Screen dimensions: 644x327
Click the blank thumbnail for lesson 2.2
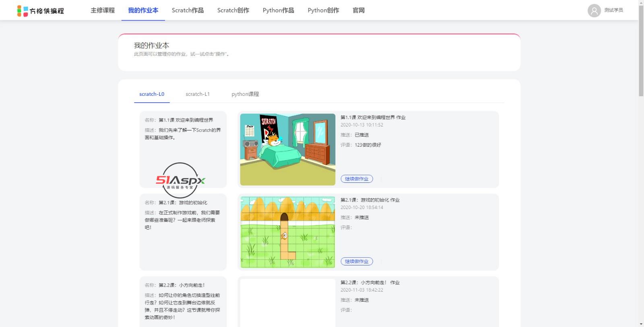pos(287,302)
